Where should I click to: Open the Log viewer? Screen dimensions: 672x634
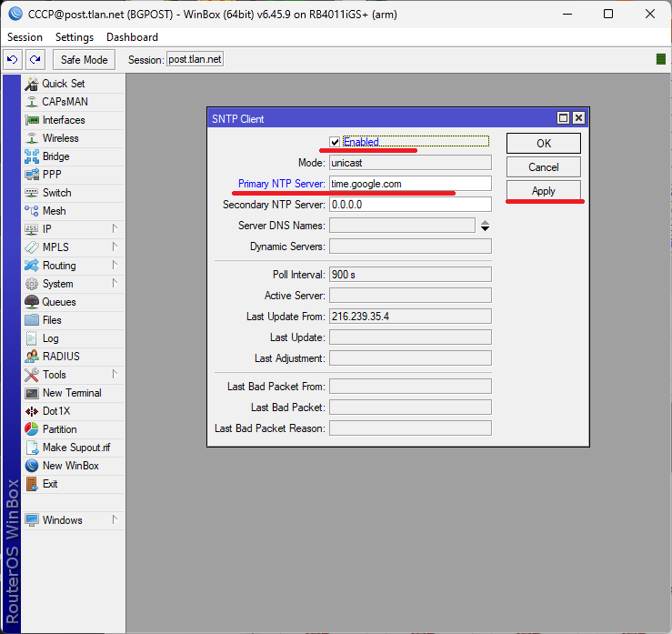pos(50,338)
